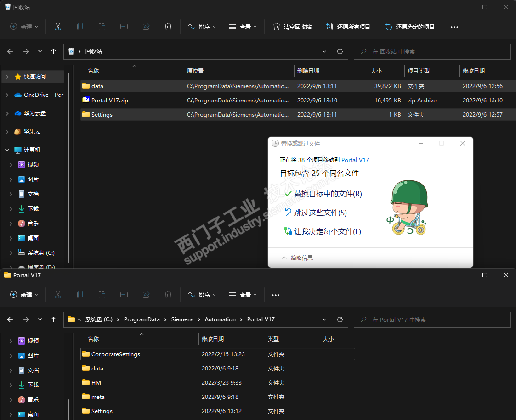Click Share icon in Recycle Bin toolbar
Image resolution: width=516 pixels, height=420 pixels.
146,27
